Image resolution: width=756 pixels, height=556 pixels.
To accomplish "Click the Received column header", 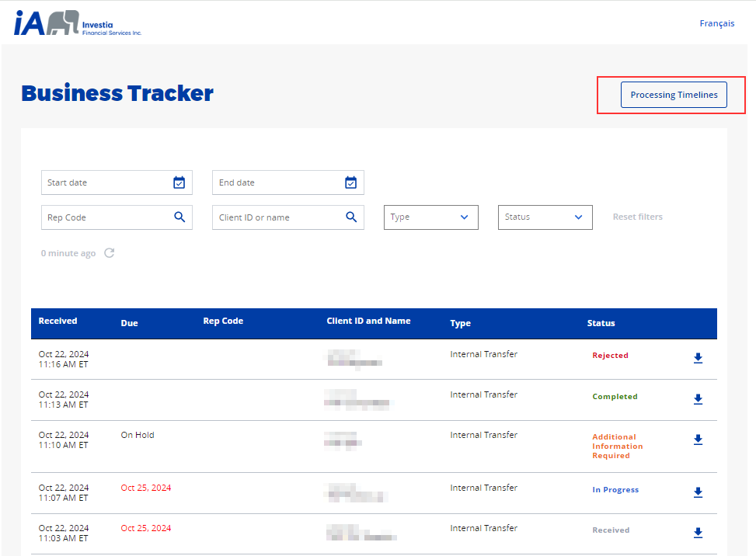I will 57,320.
